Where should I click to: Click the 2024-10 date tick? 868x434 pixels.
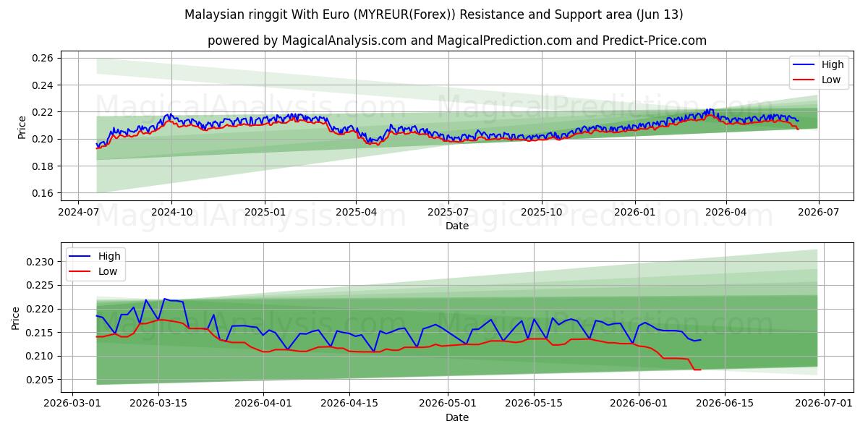(171, 213)
